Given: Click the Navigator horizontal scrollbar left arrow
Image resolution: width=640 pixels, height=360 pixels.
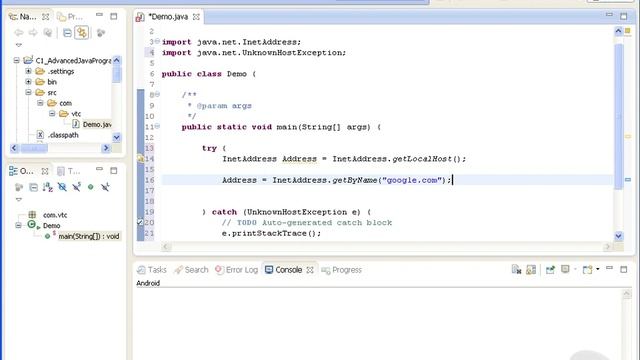Looking at the screenshot, I should [x=14, y=148].
